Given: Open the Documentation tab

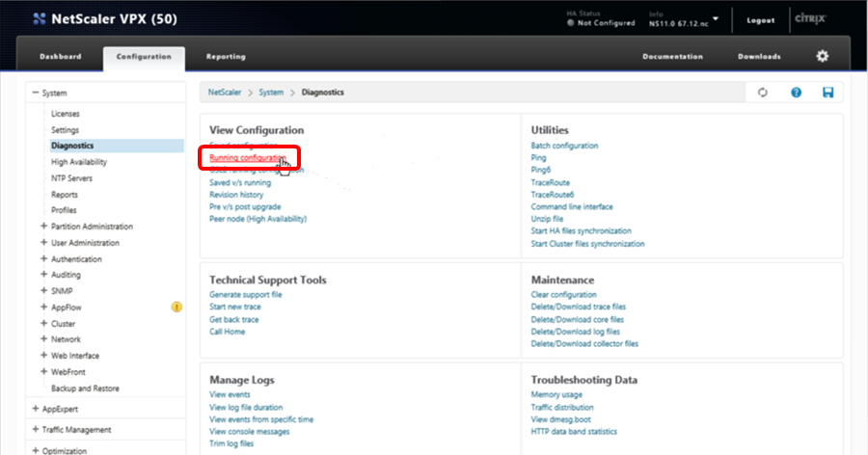Looking at the screenshot, I should pos(672,57).
